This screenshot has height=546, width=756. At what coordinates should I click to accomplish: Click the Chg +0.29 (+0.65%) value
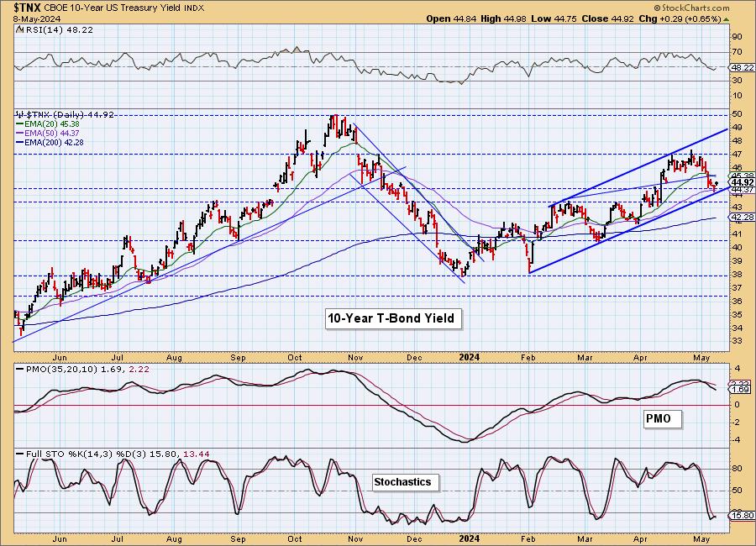pos(680,18)
